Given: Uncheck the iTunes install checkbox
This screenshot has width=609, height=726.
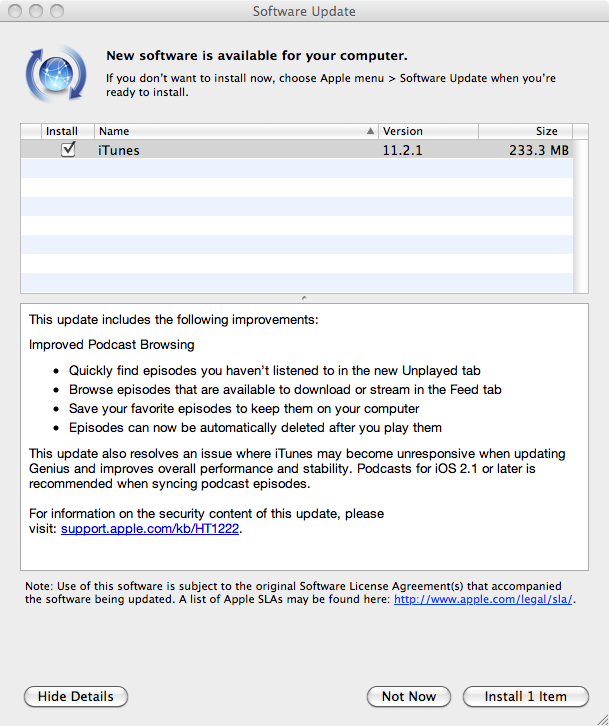Looking at the screenshot, I should (68, 150).
